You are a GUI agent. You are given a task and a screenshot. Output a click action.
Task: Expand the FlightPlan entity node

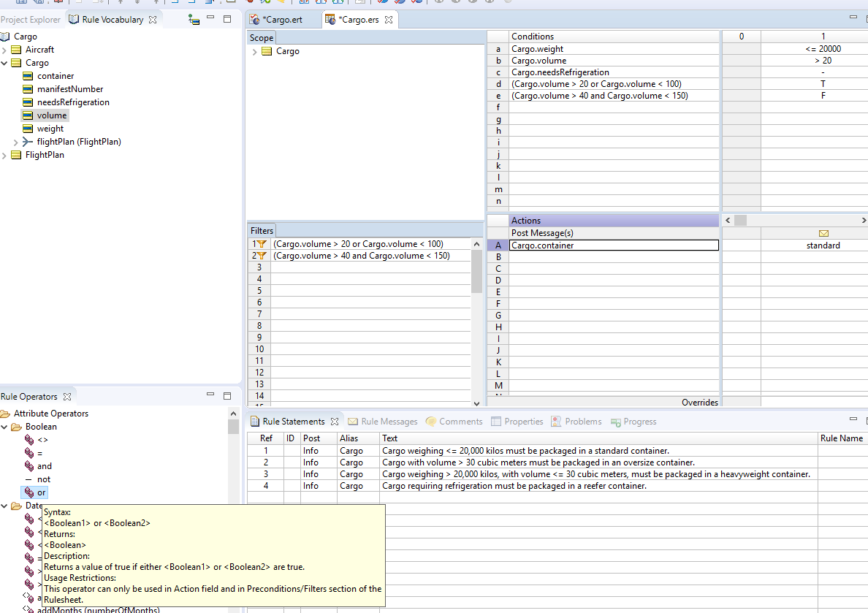click(4, 156)
